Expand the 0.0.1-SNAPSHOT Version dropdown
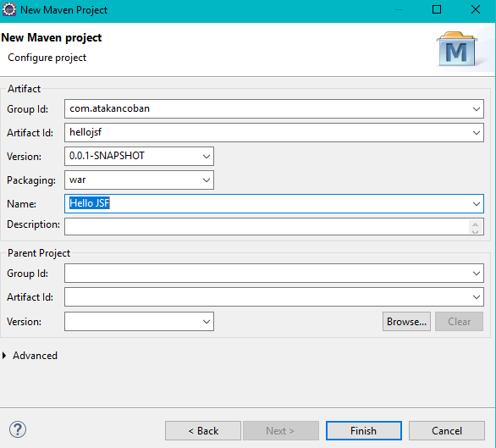 pyautogui.click(x=207, y=157)
